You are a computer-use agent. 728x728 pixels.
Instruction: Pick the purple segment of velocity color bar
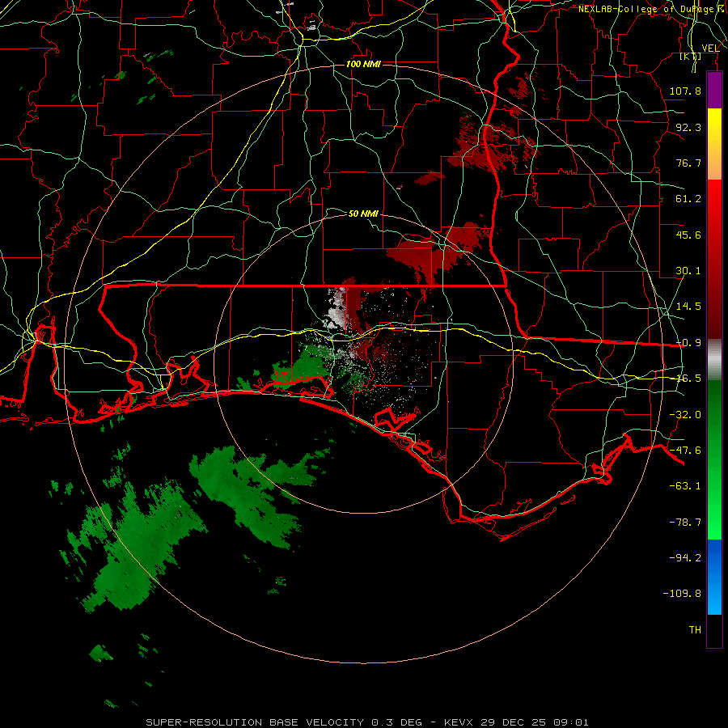tap(714, 91)
